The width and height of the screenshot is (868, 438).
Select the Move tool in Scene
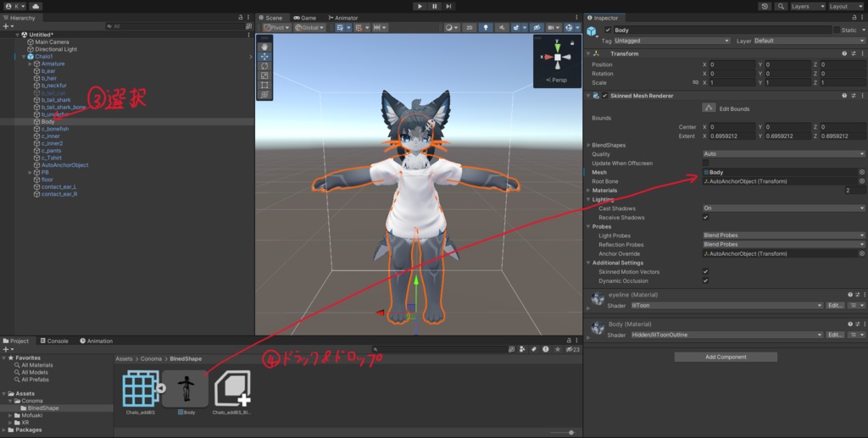click(x=264, y=57)
